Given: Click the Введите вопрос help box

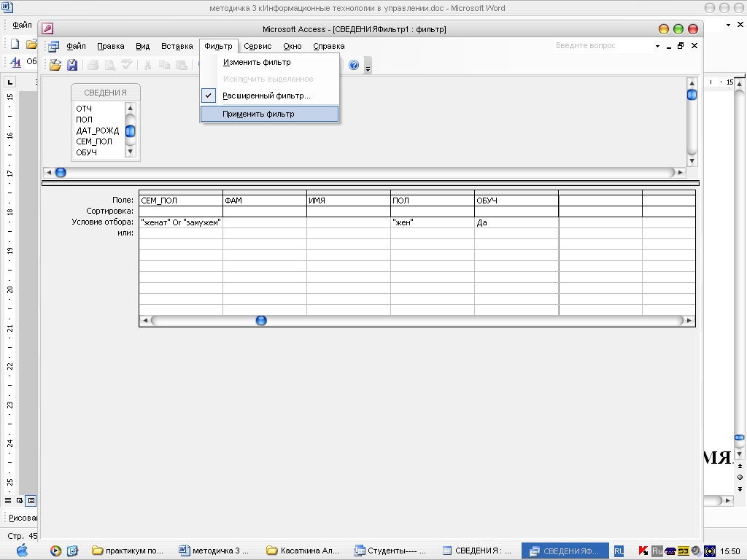Looking at the screenshot, I should coord(601,46).
